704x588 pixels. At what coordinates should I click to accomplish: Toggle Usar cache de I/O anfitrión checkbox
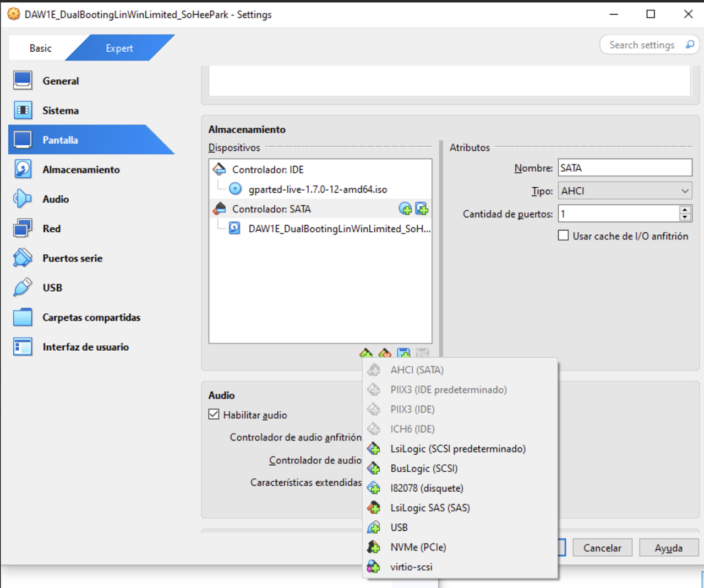(x=563, y=236)
